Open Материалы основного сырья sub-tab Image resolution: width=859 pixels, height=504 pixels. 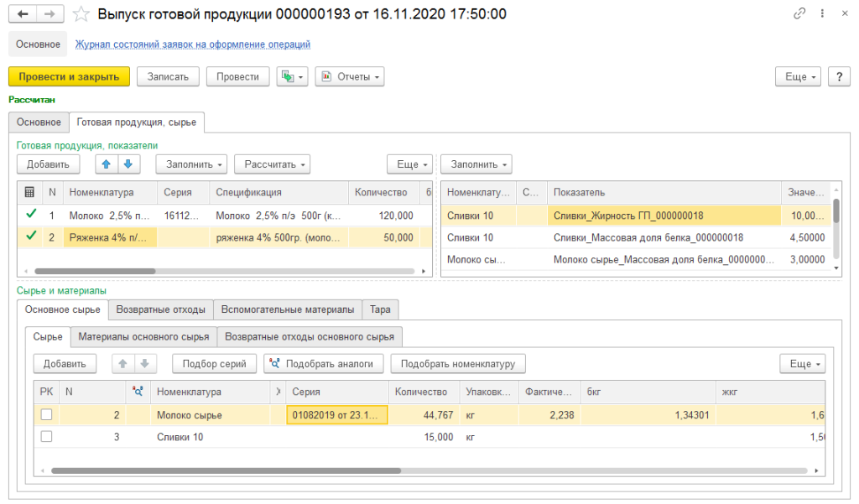(x=143, y=336)
